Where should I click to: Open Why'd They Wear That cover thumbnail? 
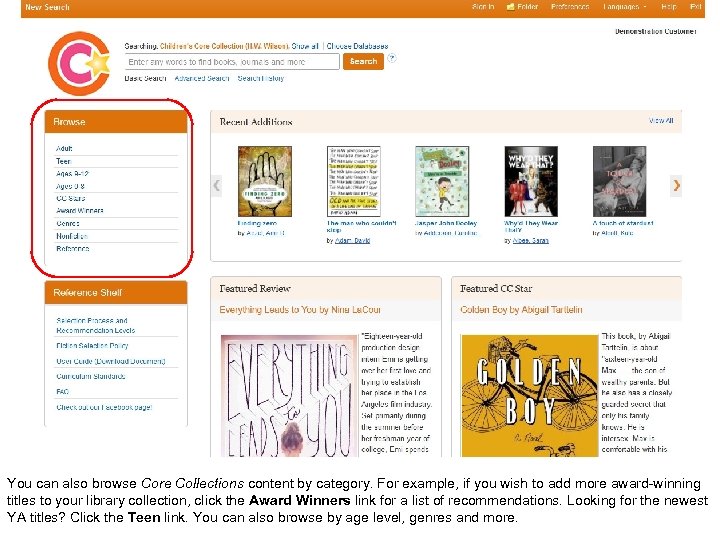pos(531,181)
